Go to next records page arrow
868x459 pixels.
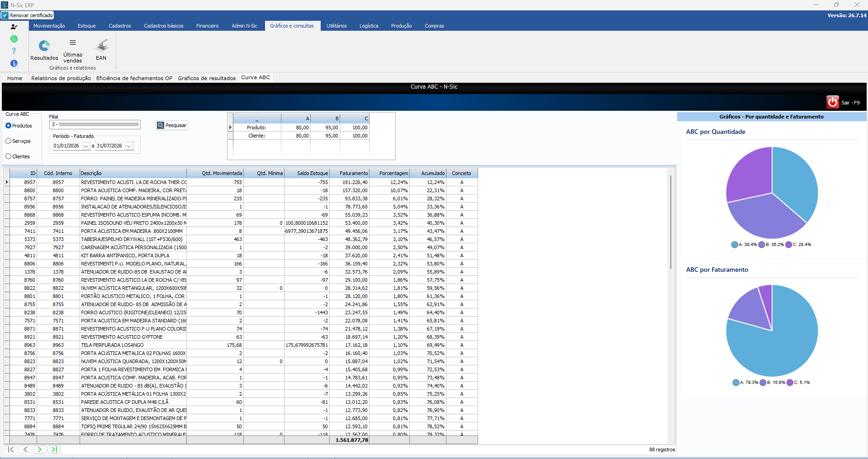(40, 450)
